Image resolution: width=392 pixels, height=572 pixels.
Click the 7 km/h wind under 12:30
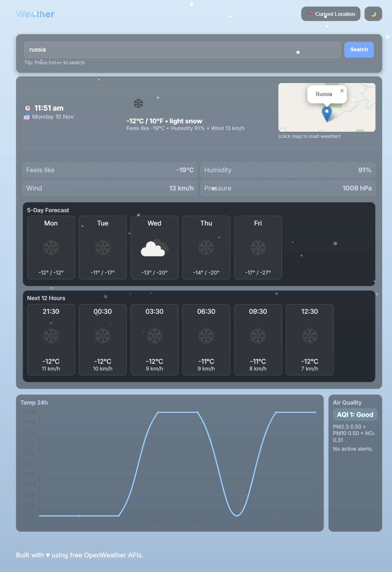(x=310, y=369)
